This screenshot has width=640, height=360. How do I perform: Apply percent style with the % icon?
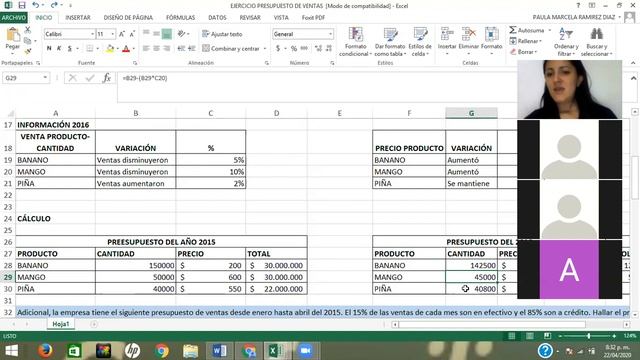(294, 49)
